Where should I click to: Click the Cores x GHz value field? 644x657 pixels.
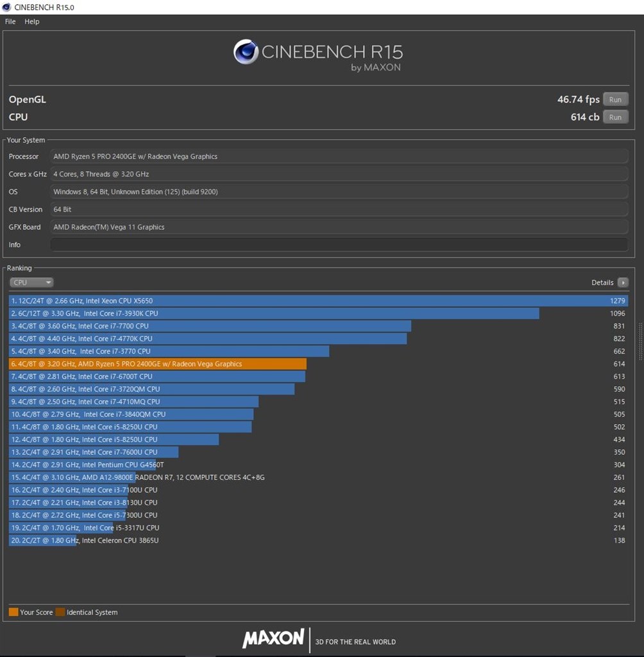(339, 174)
